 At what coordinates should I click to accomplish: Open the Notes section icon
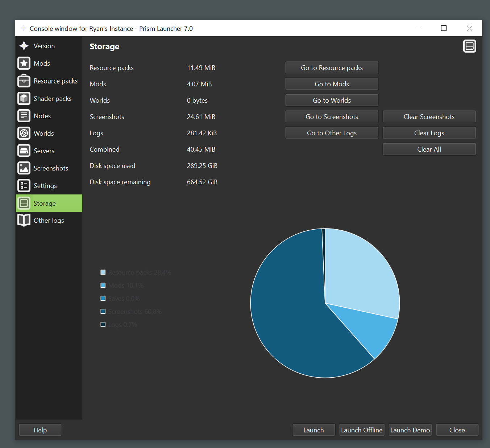[24, 116]
